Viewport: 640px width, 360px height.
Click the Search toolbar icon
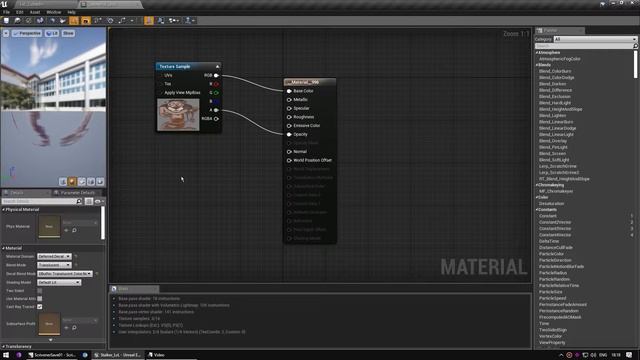click(x=40, y=20)
